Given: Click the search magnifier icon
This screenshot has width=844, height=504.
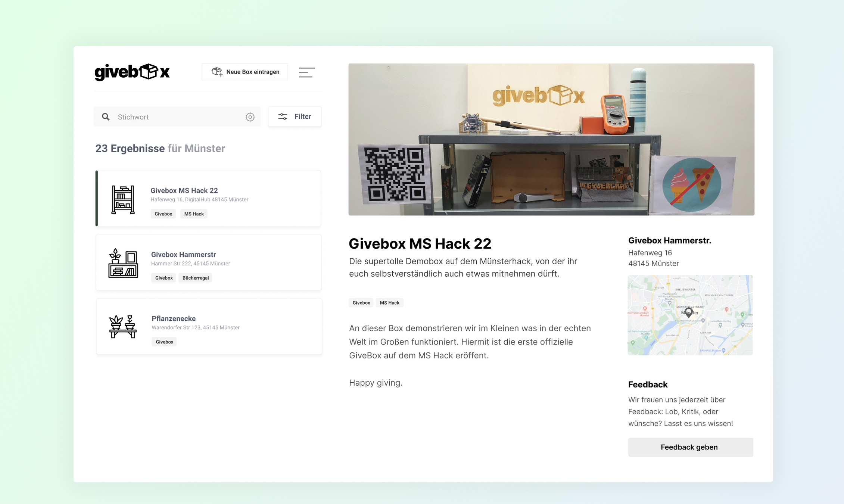Looking at the screenshot, I should click(106, 117).
